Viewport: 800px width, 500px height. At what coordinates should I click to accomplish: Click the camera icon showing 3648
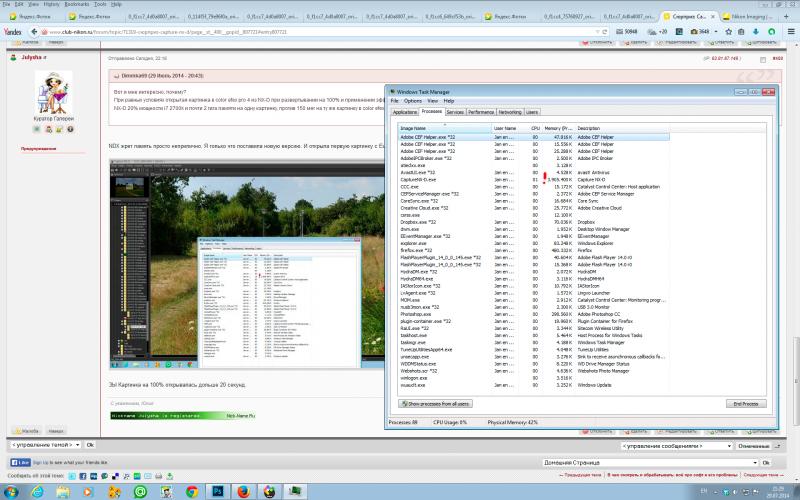(699, 32)
